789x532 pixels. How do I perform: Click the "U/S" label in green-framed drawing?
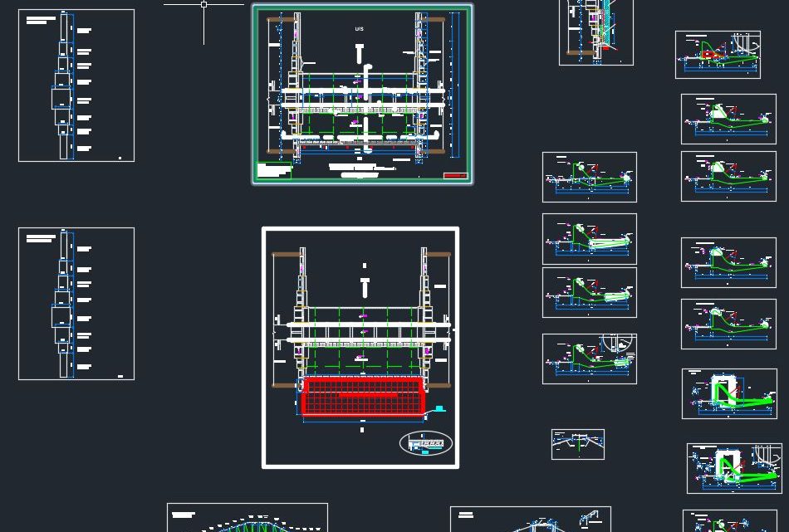(359, 29)
